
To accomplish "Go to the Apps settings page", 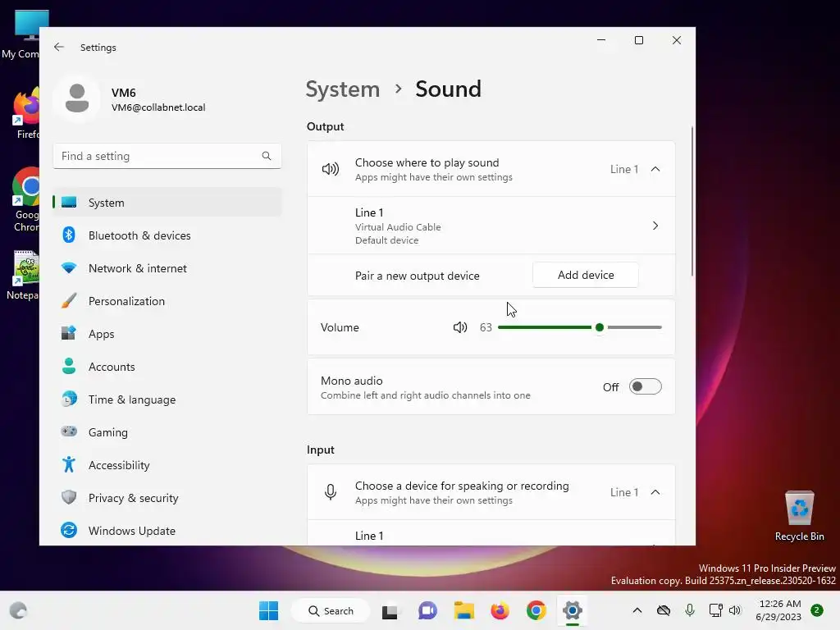I will point(167,333).
